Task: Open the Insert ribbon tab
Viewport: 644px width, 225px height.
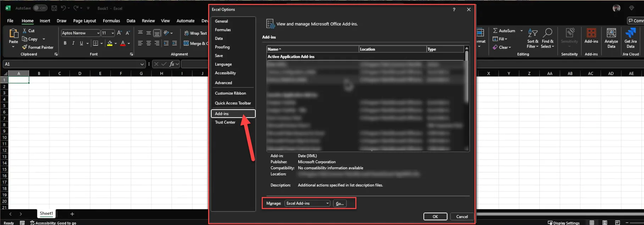Action: 45,21
